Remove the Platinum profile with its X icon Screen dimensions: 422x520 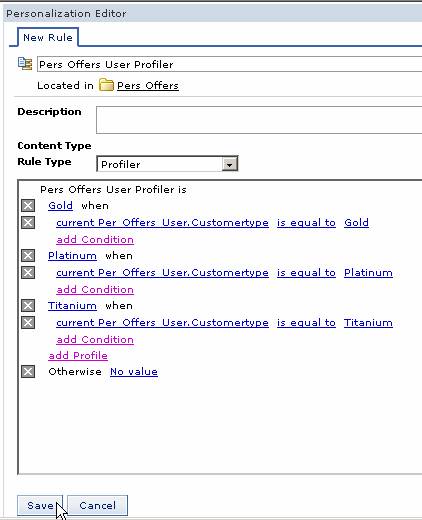pyautogui.click(x=28, y=256)
